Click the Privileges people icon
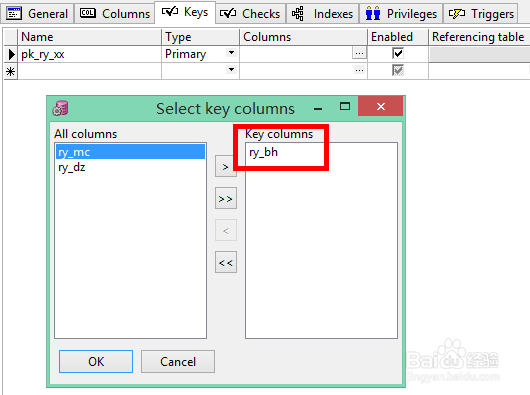530x395 pixels. coord(373,14)
